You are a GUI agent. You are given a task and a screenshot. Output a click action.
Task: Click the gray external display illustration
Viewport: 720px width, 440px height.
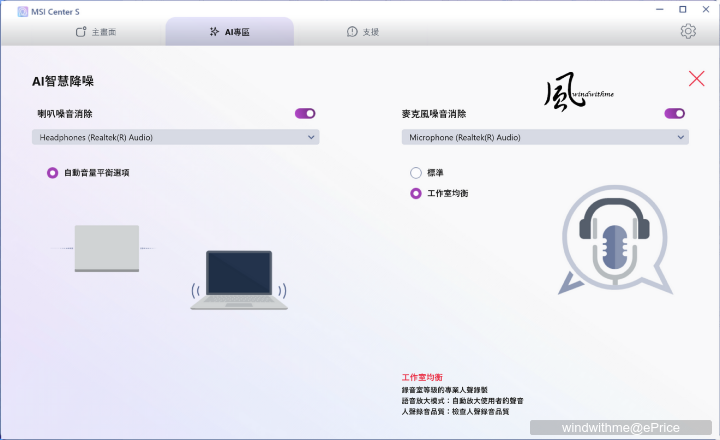tap(107, 248)
